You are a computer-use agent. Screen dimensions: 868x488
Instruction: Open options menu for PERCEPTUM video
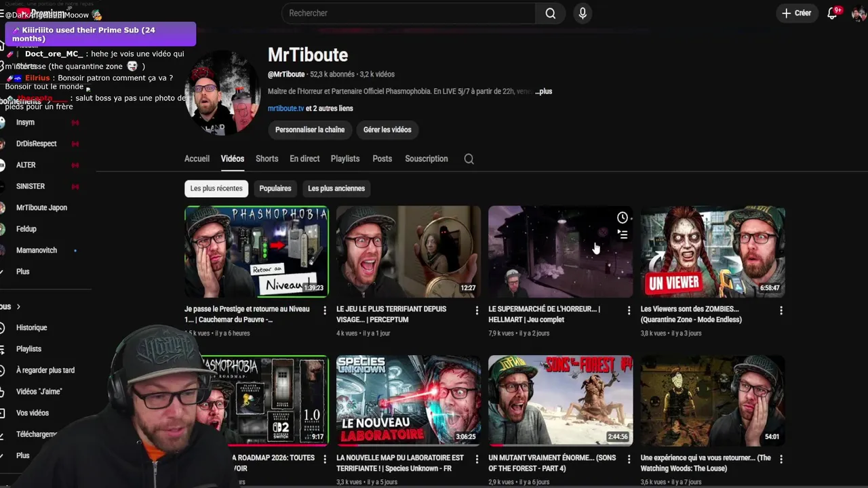click(477, 310)
